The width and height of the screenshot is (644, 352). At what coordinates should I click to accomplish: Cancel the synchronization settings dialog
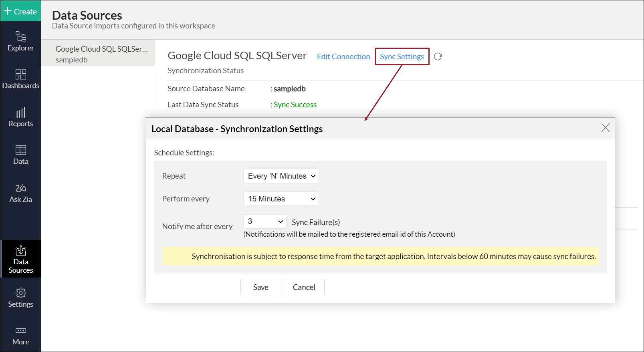[x=304, y=287]
